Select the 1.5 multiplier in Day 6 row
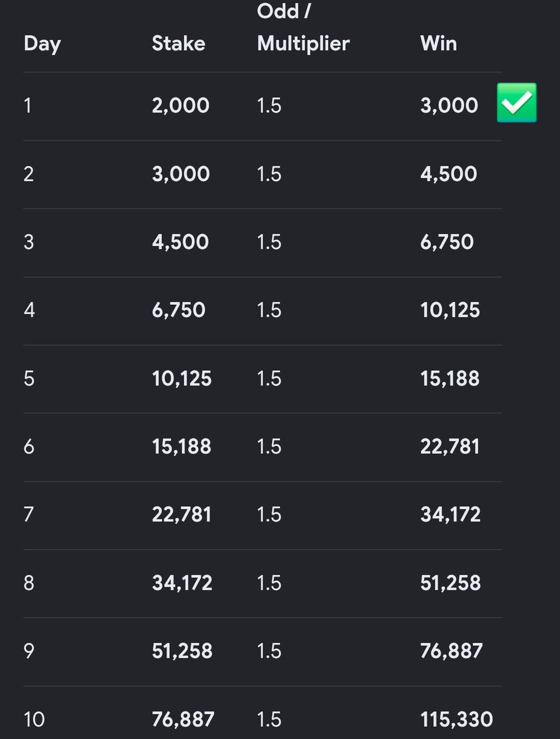This screenshot has height=739, width=560. [x=270, y=446]
